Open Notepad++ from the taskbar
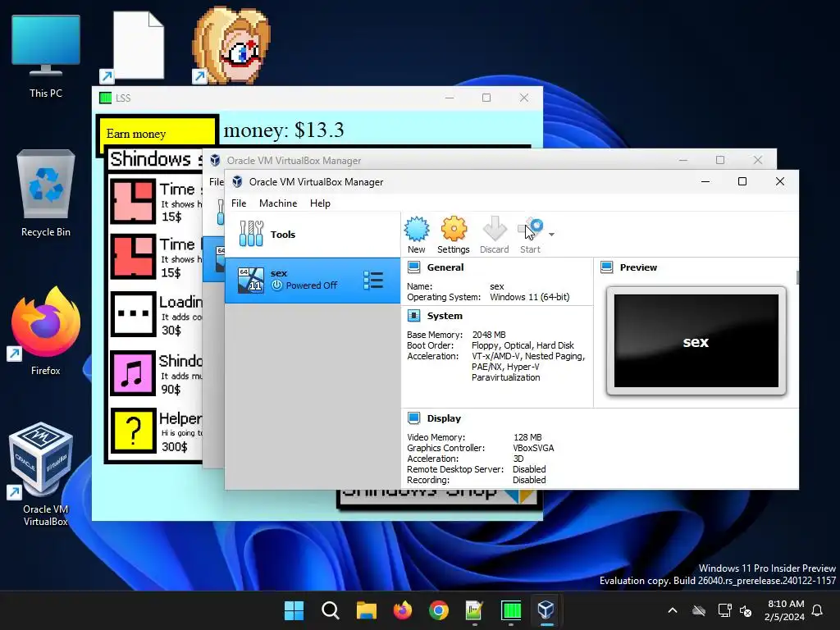This screenshot has width=840, height=630. tap(475, 610)
